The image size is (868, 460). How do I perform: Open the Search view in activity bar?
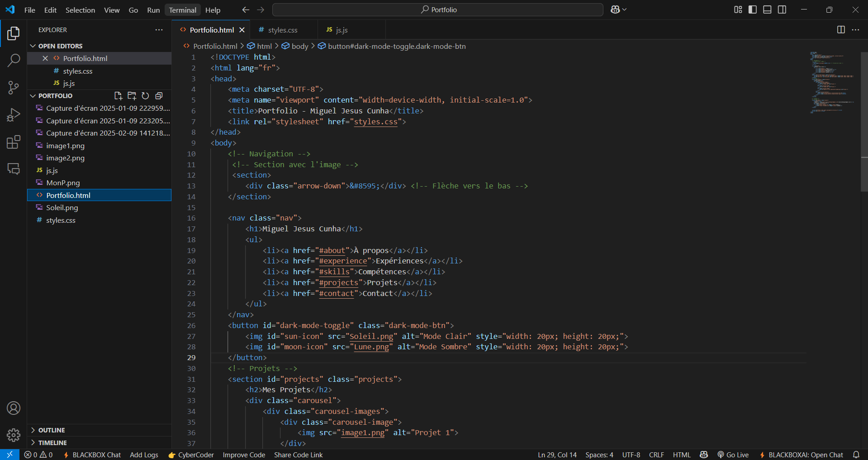click(x=14, y=60)
